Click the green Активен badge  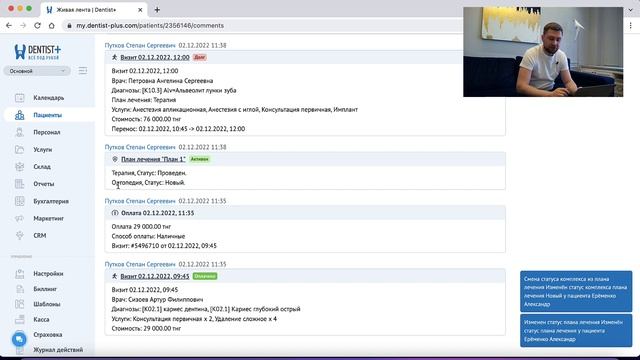pyautogui.click(x=200, y=159)
